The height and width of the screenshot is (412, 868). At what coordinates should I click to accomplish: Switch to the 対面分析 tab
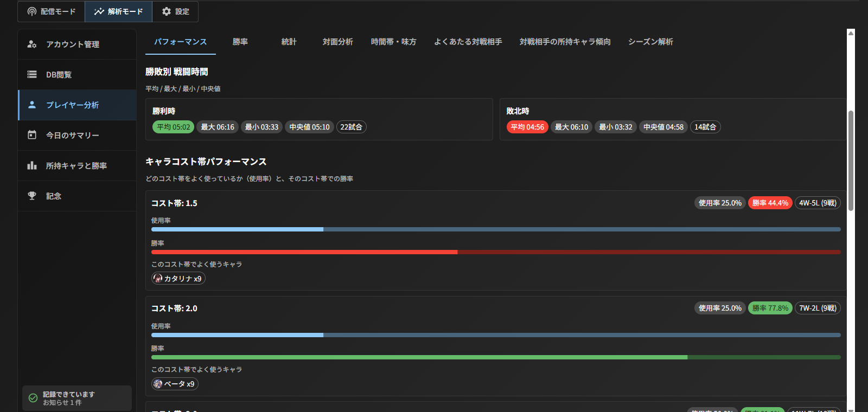(338, 42)
